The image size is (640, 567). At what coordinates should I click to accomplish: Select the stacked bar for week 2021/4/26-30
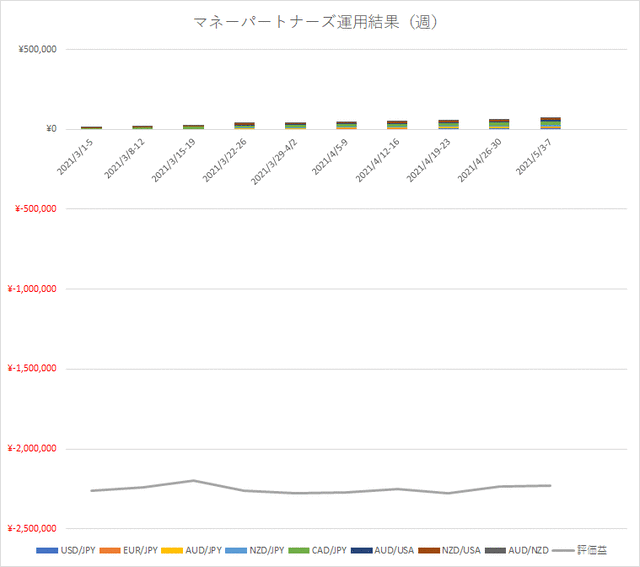[499, 124]
